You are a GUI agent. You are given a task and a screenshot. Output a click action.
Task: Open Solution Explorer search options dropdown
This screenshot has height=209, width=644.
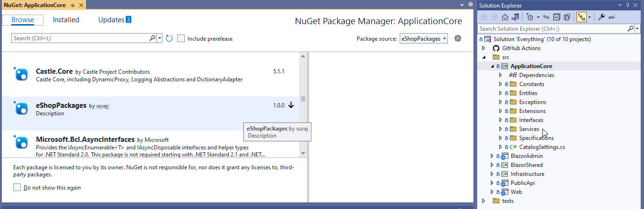(637, 29)
